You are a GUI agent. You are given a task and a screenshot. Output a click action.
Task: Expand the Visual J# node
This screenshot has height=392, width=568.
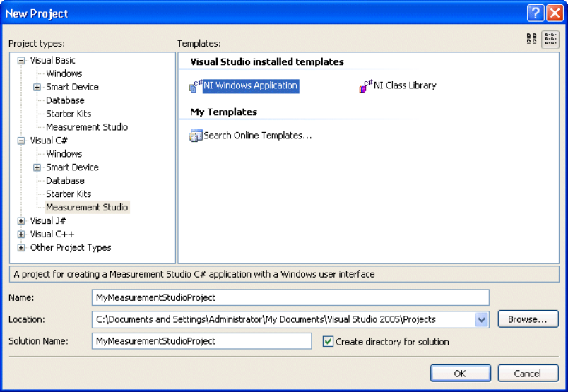tap(21, 221)
